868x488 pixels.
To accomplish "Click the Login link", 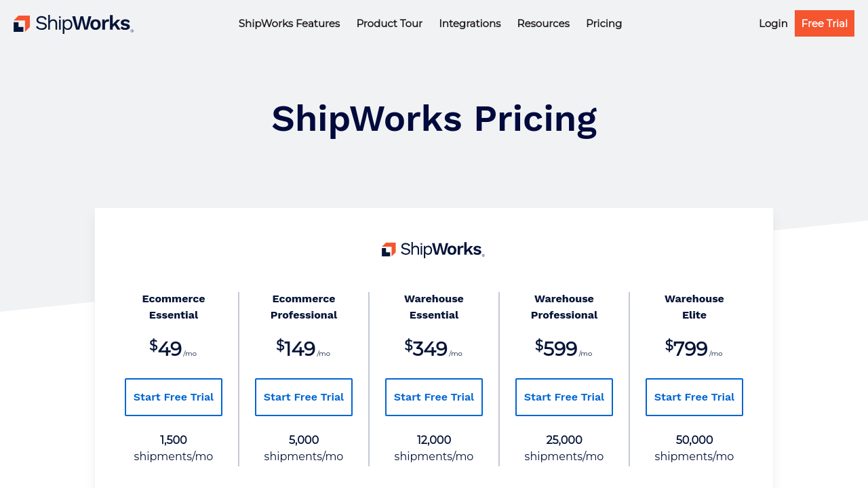I will (x=773, y=24).
